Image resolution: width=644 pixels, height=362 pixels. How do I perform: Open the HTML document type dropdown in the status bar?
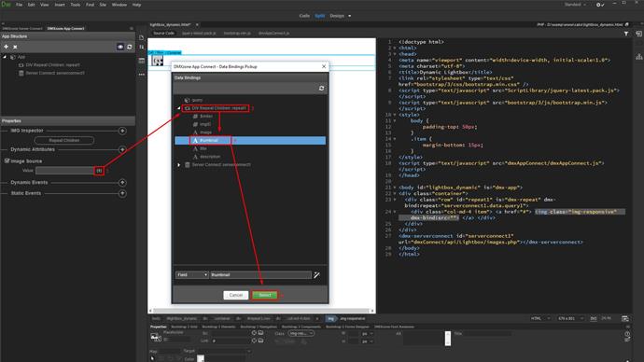[540, 318]
